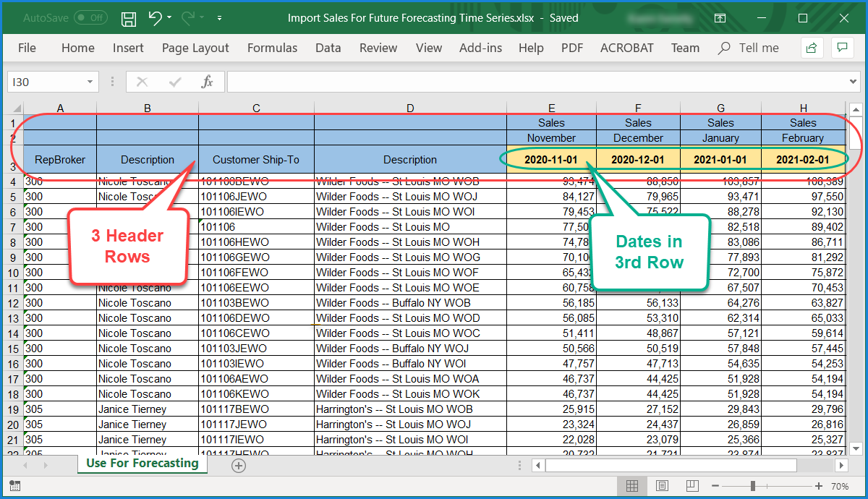Viewport: 868px width, 499px height.
Task: Switch to the Home ribbon tab
Action: tap(78, 48)
